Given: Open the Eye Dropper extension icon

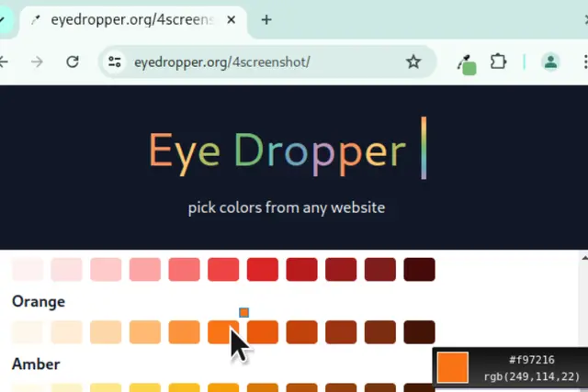Looking at the screenshot, I should click(467, 64).
